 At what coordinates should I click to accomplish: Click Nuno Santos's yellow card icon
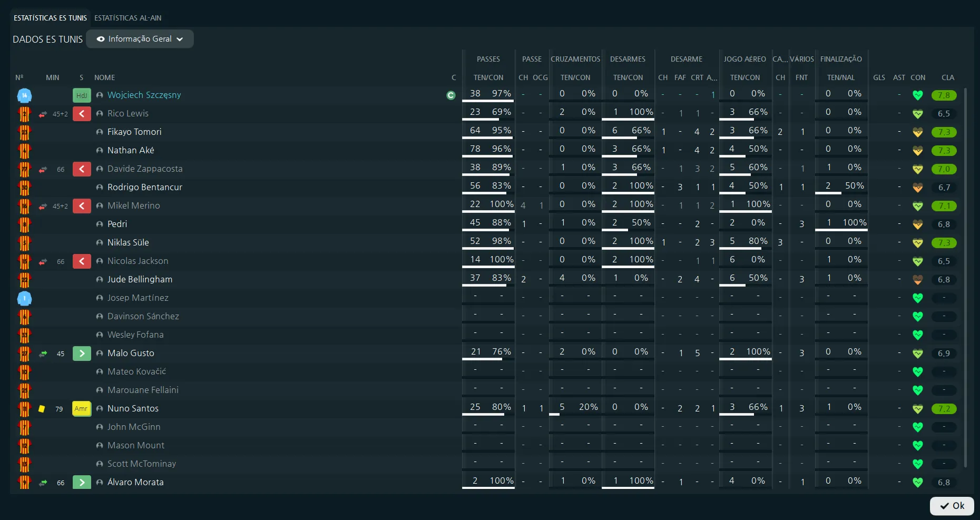coord(42,409)
